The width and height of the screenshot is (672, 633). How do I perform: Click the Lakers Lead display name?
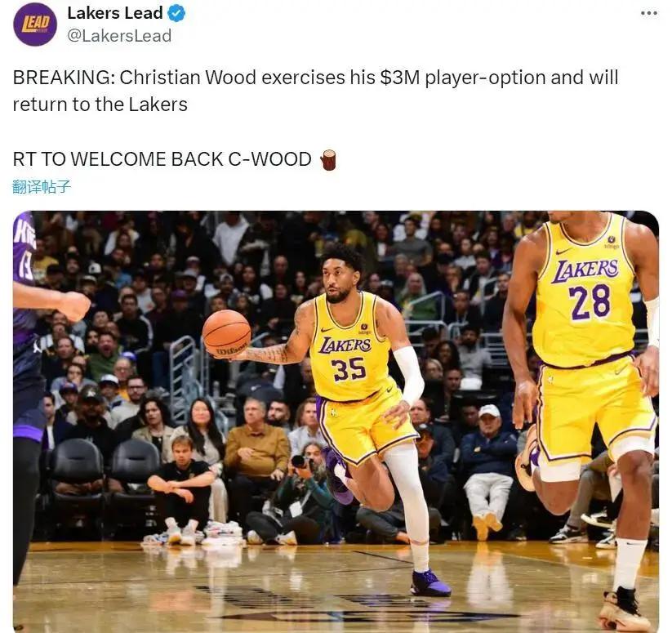[x=115, y=13]
